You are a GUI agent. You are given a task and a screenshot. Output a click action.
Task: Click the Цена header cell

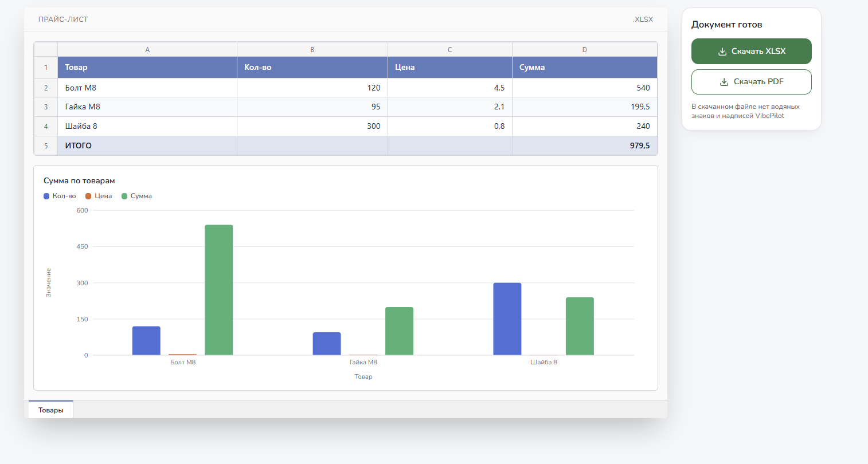point(450,68)
